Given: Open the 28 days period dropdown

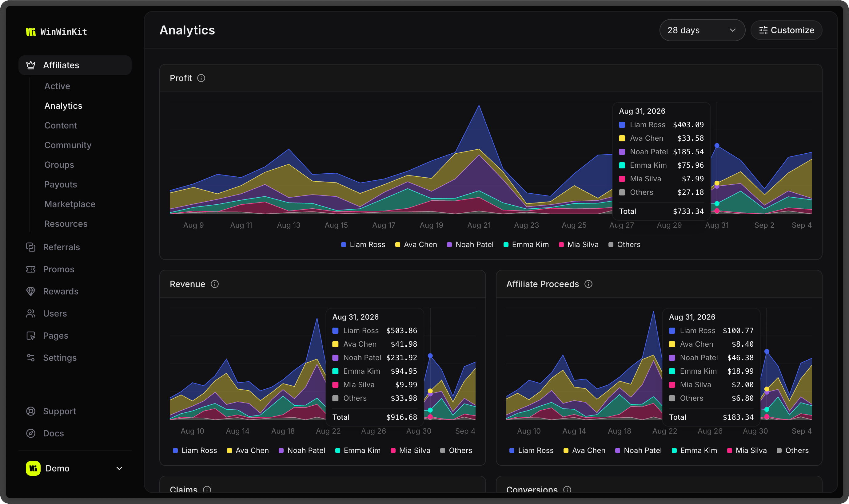Looking at the screenshot, I should point(702,30).
